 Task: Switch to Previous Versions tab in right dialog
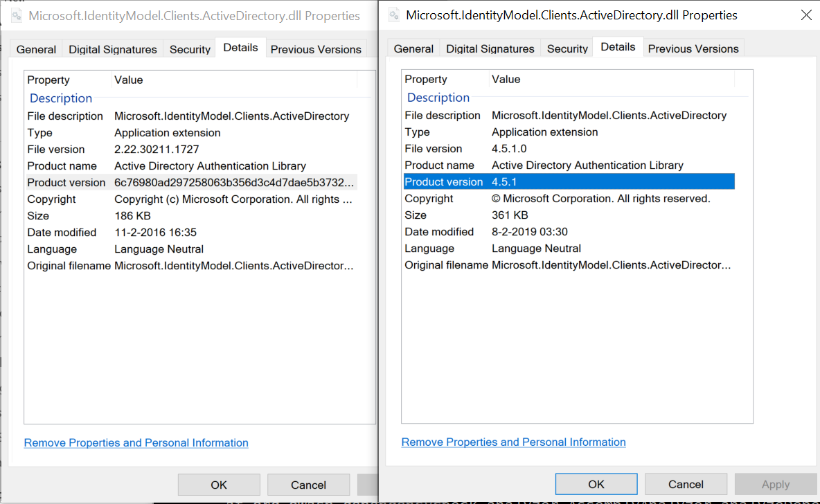[693, 48]
